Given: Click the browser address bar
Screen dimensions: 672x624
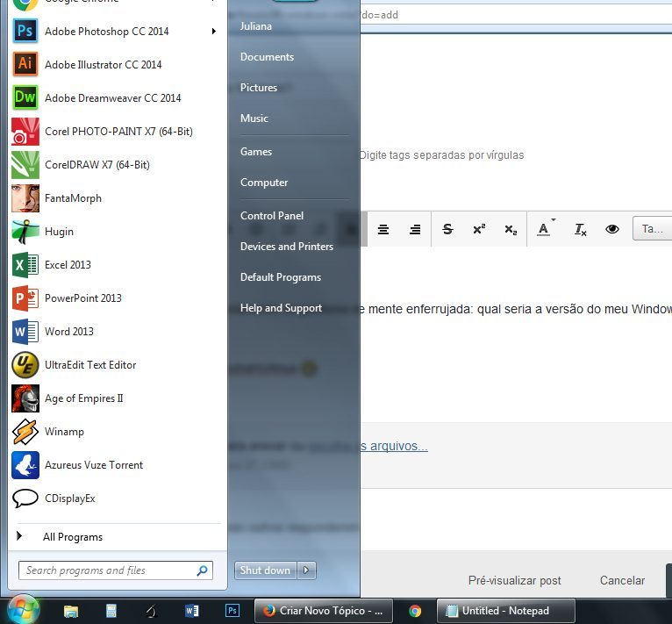Looking at the screenshot, I should click(514, 15).
